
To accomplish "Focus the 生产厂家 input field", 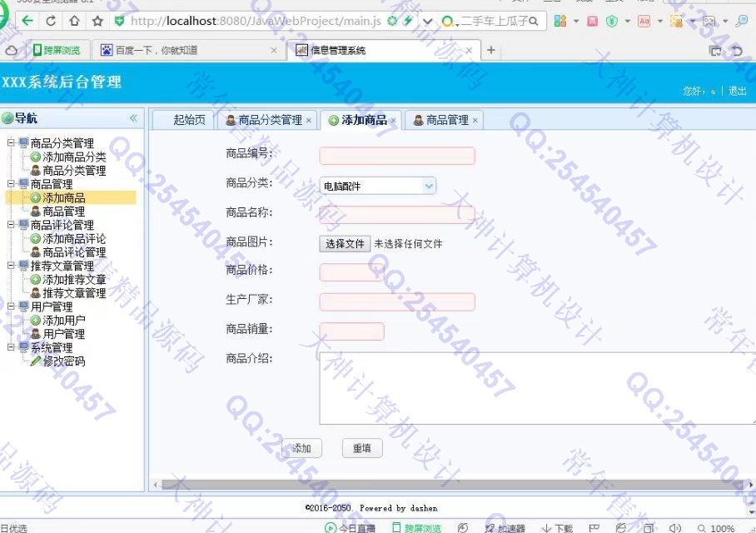I will [397, 302].
